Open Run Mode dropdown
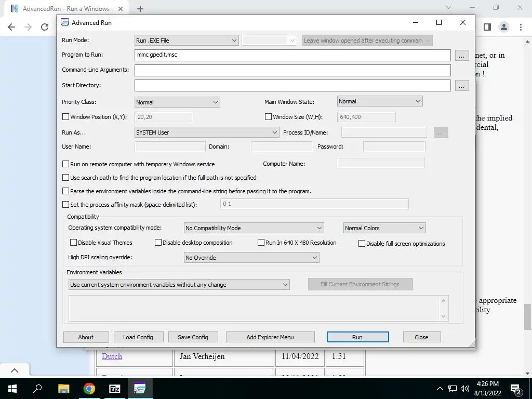 (187, 41)
